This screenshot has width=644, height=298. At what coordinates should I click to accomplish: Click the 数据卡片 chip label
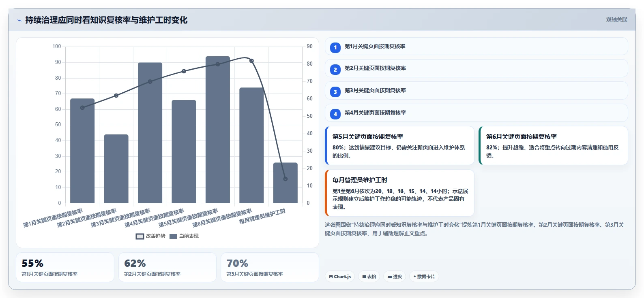pos(426,277)
